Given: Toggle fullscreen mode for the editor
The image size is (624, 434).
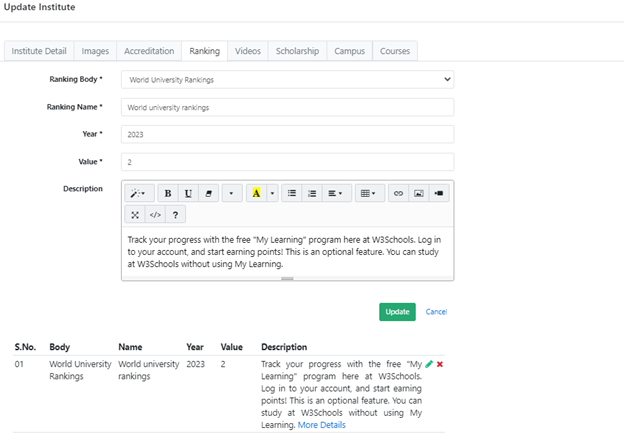Looking at the screenshot, I should click(135, 214).
